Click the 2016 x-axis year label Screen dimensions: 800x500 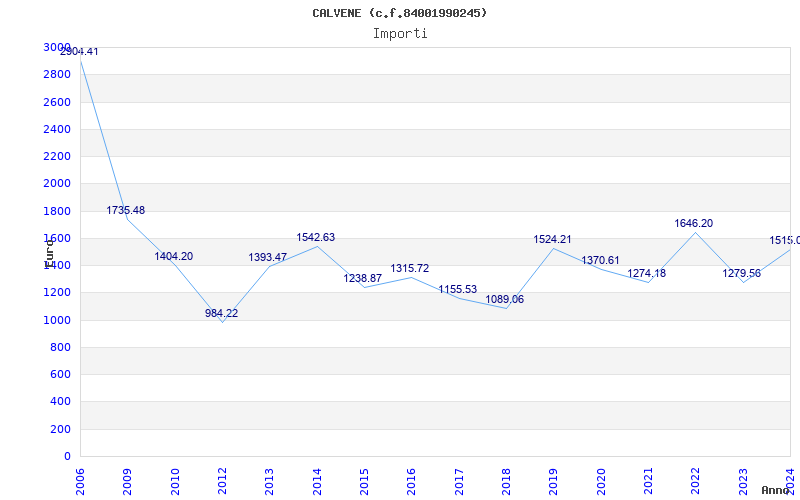pyautogui.click(x=412, y=482)
